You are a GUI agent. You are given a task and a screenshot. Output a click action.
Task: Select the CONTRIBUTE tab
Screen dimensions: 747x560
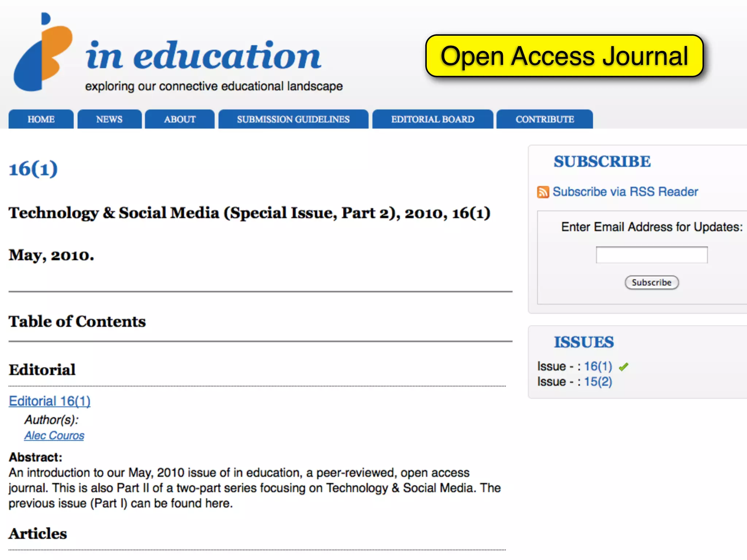545,119
